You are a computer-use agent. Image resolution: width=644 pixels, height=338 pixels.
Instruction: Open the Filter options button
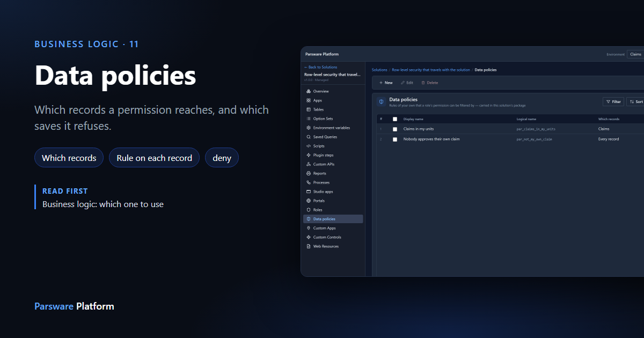[613, 101]
